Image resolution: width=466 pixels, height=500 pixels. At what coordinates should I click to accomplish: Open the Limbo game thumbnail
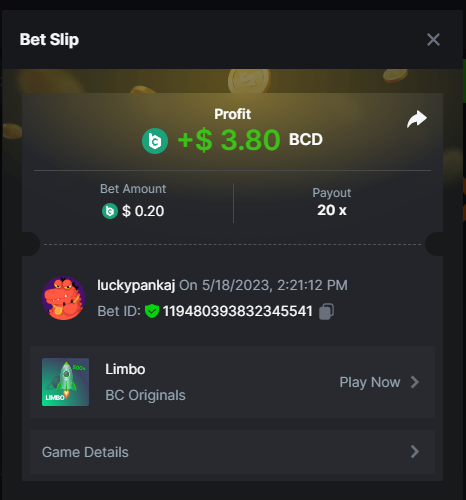(65, 382)
